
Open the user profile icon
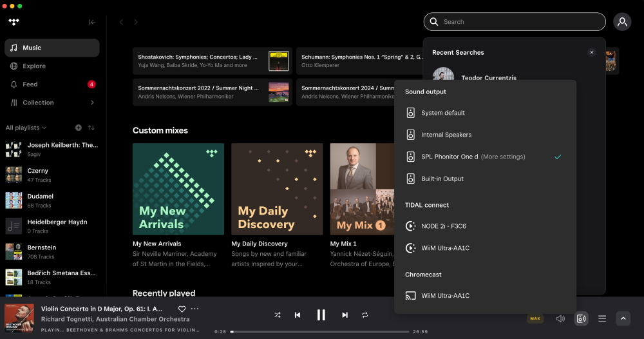pos(621,22)
